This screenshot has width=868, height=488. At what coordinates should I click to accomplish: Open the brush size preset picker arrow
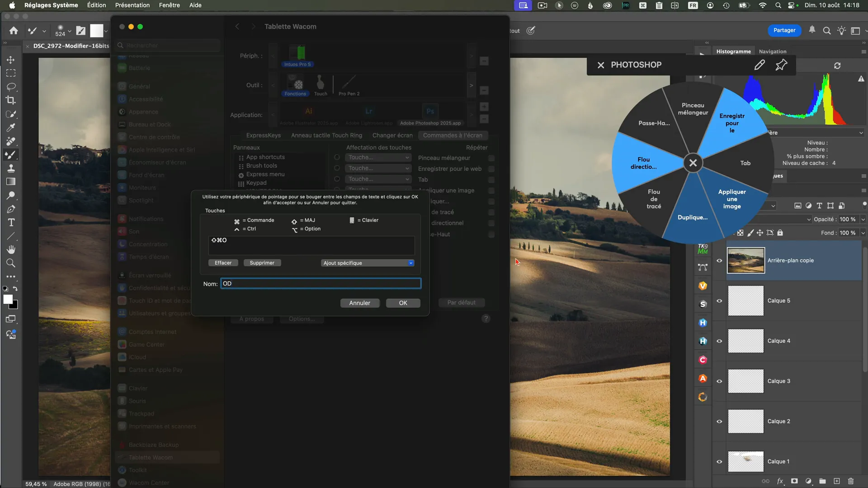70,31
